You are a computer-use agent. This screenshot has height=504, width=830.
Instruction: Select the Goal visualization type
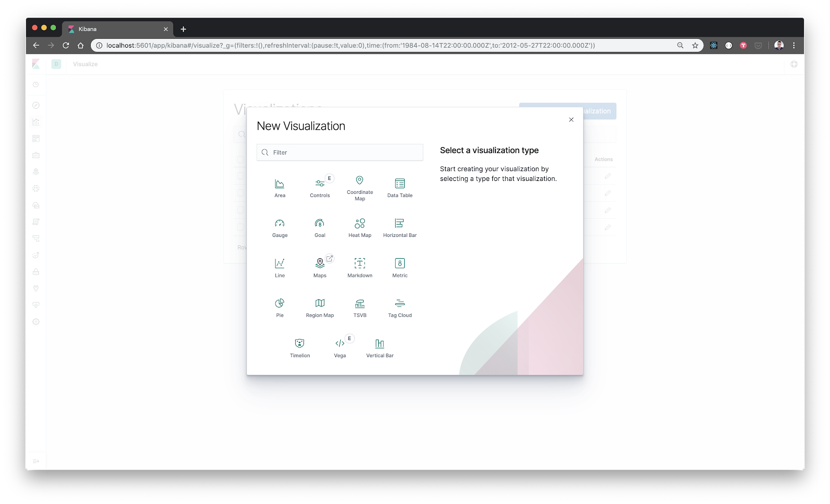click(320, 228)
